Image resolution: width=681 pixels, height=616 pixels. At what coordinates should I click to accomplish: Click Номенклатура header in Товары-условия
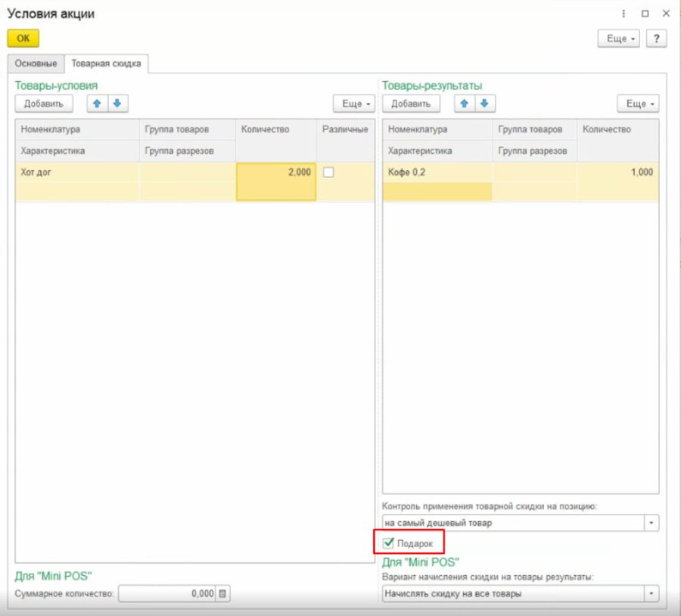tap(77, 129)
